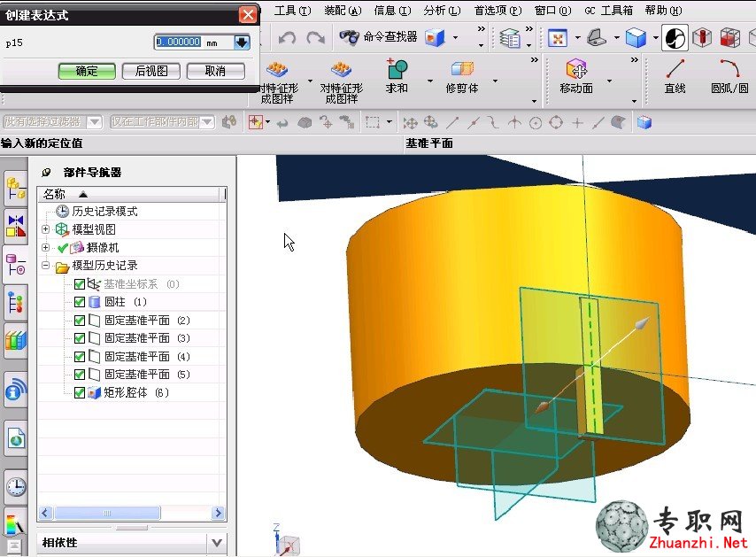Screen dimensions: 756x557
Task: Toggle checkbox for 固定基准平面 (4)
Action: pos(80,356)
